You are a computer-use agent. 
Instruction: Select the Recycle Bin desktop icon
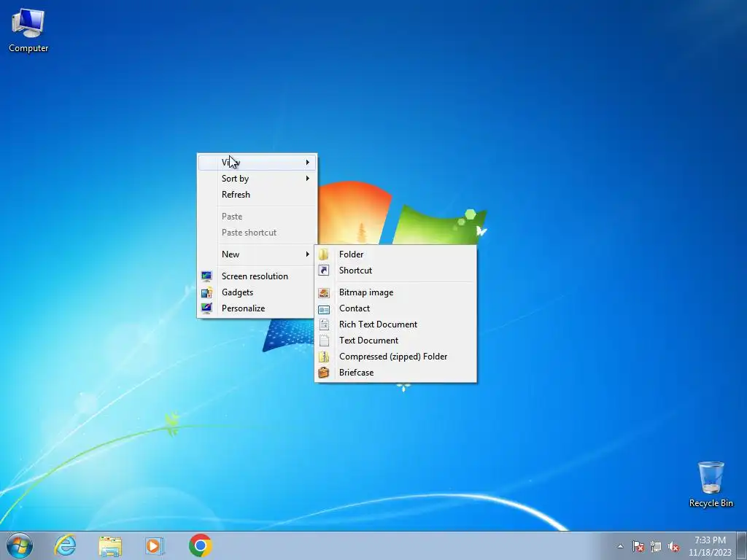pyautogui.click(x=711, y=484)
